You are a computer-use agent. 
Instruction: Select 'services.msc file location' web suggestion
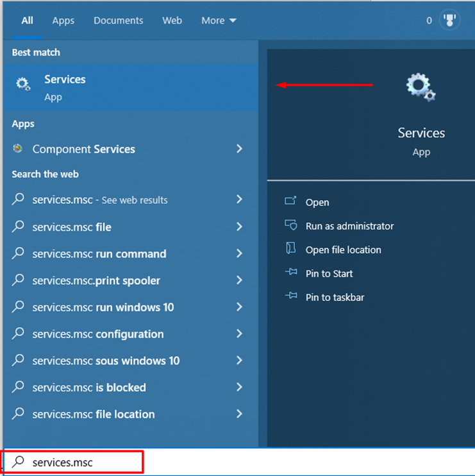(x=94, y=414)
